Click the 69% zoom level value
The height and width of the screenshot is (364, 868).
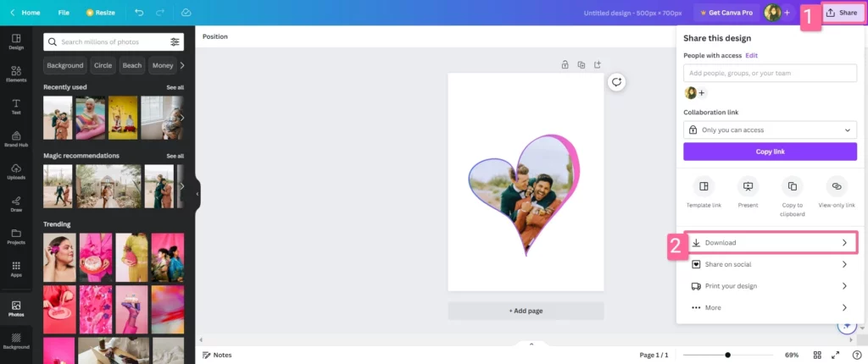click(792, 355)
